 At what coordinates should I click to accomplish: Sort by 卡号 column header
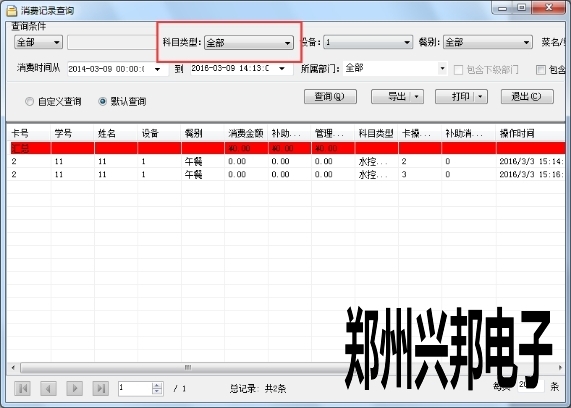click(x=29, y=133)
